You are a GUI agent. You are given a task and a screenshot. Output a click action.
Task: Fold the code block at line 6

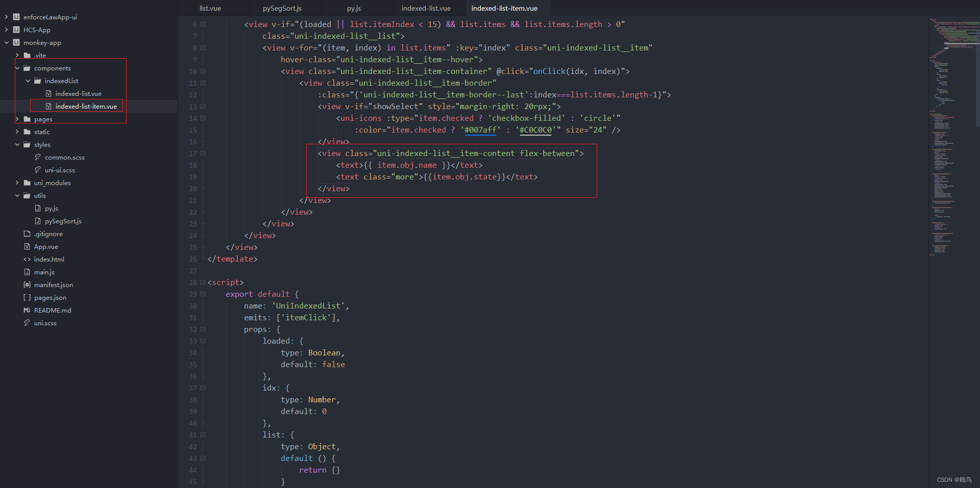pos(203,24)
